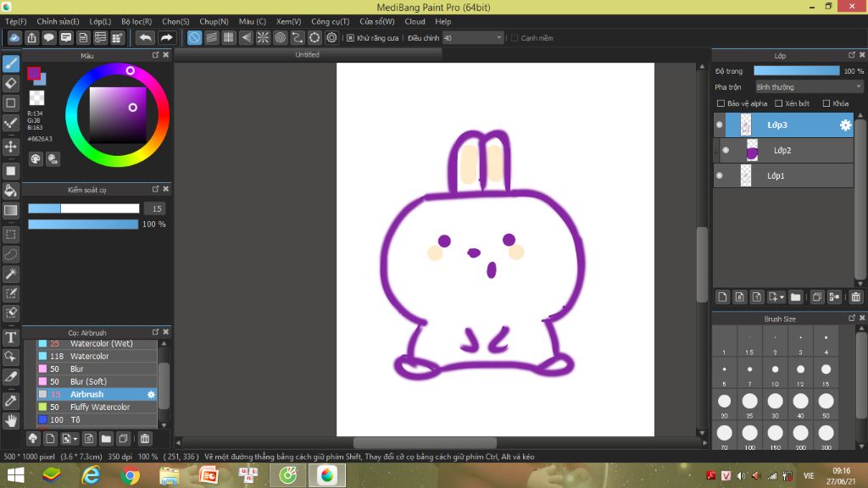
Task: Open Google Chrome from the taskbar
Action: [130, 475]
